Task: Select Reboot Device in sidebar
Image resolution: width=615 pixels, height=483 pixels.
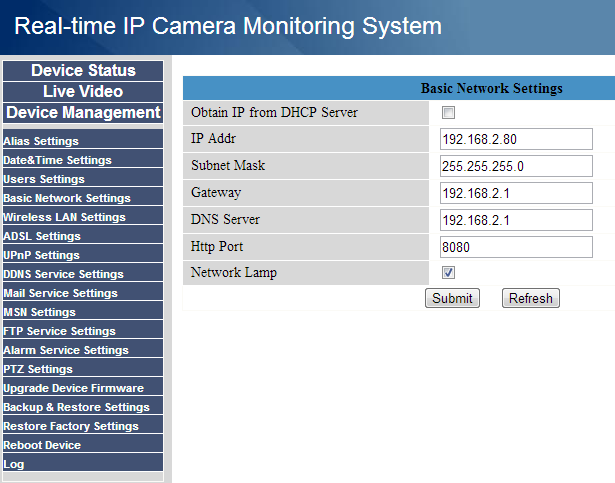Action: point(42,445)
